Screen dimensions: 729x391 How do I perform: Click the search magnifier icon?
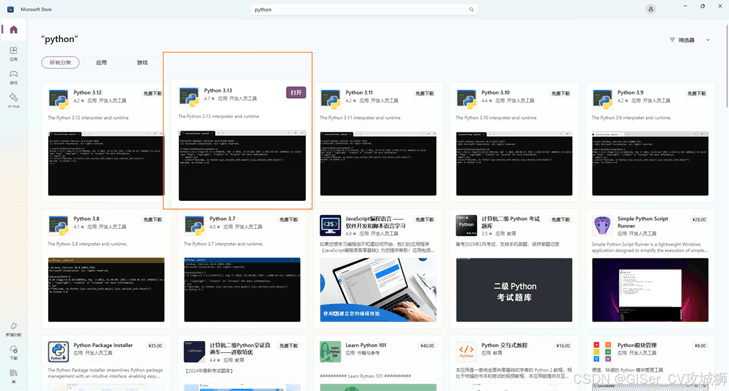point(471,9)
